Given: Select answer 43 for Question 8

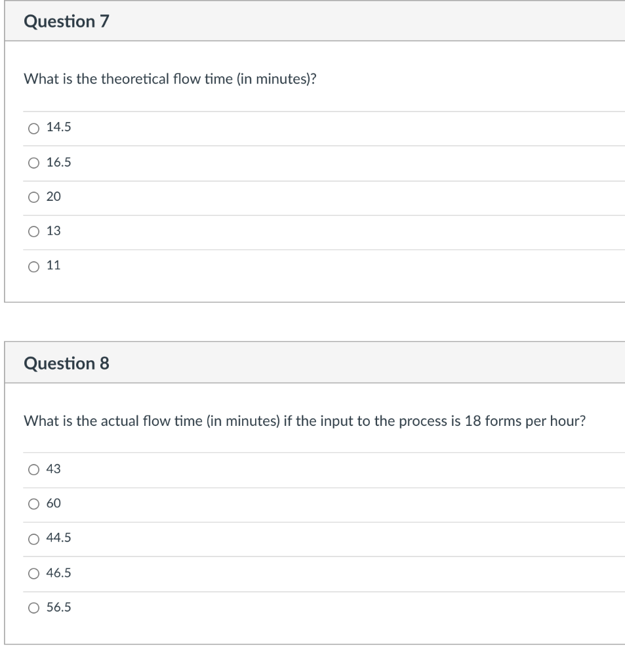Looking at the screenshot, I should tap(33, 469).
